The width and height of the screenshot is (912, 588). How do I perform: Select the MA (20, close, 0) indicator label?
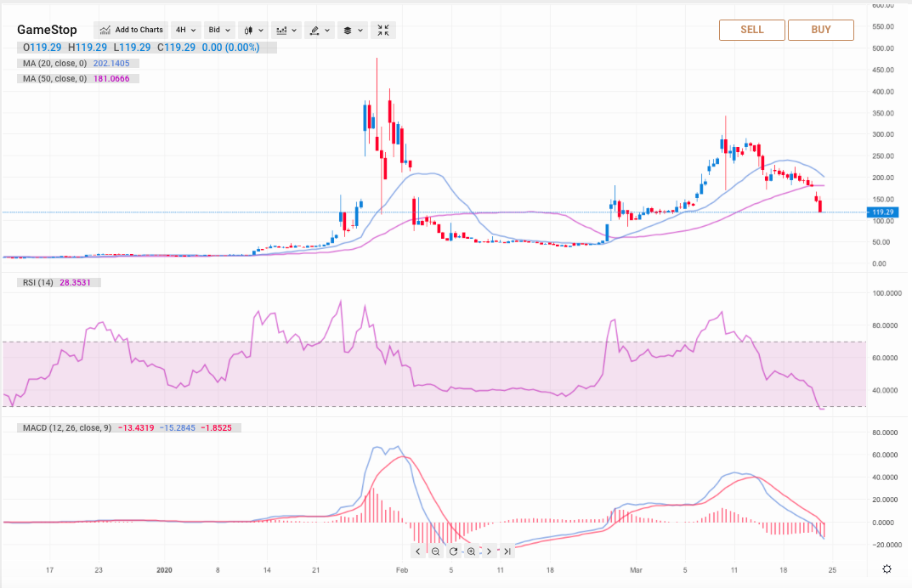(55, 64)
